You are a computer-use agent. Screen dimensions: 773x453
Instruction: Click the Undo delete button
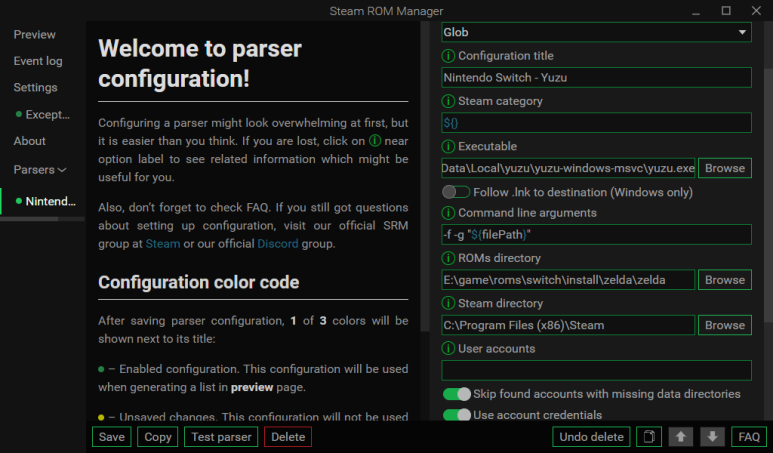(591, 437)
